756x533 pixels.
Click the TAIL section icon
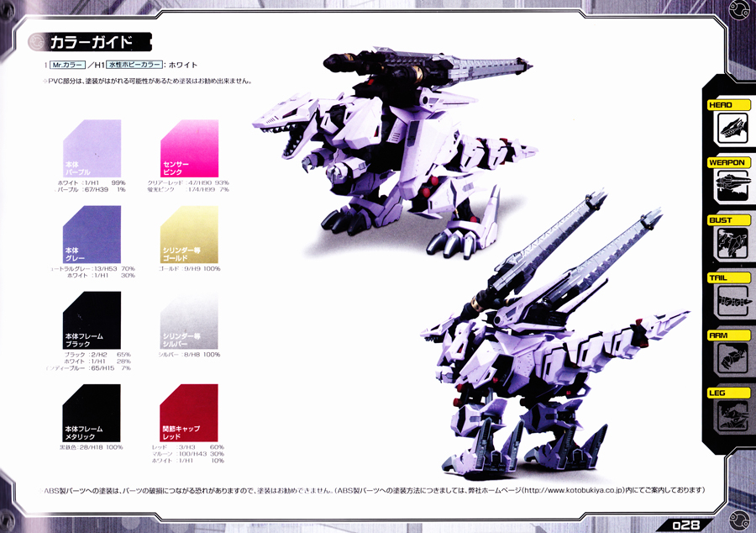[732, 300]
